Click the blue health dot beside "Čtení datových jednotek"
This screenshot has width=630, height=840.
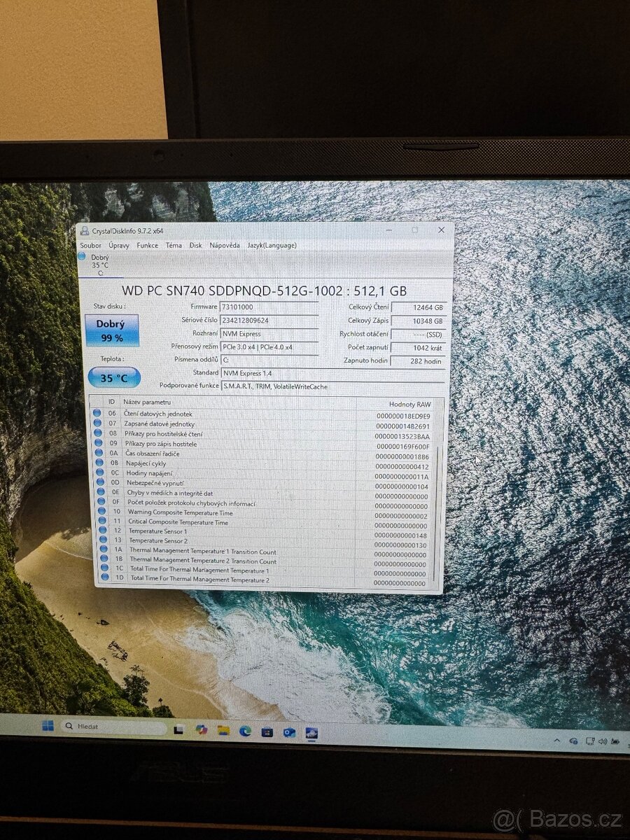pyautogui.click(x=97, y=414)
